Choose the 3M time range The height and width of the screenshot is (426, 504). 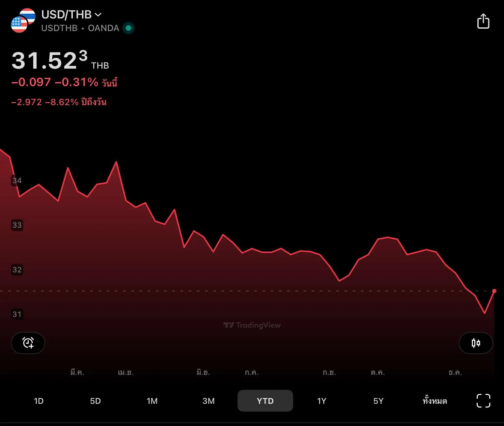point(208,401)
